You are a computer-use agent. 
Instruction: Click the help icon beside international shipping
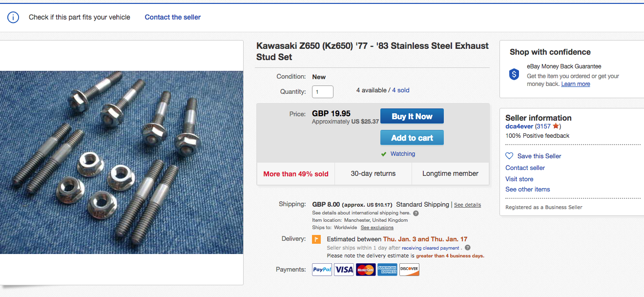[x=416, y=213]
